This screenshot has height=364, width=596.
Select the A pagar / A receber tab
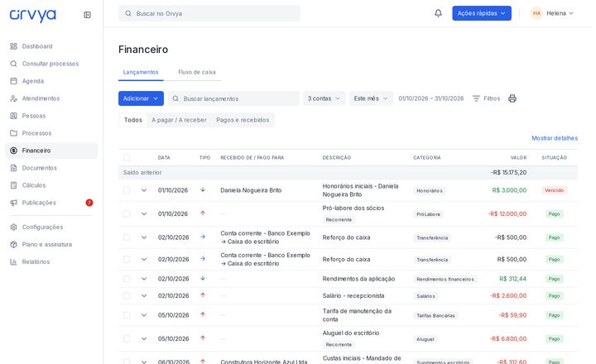(179, 120)
